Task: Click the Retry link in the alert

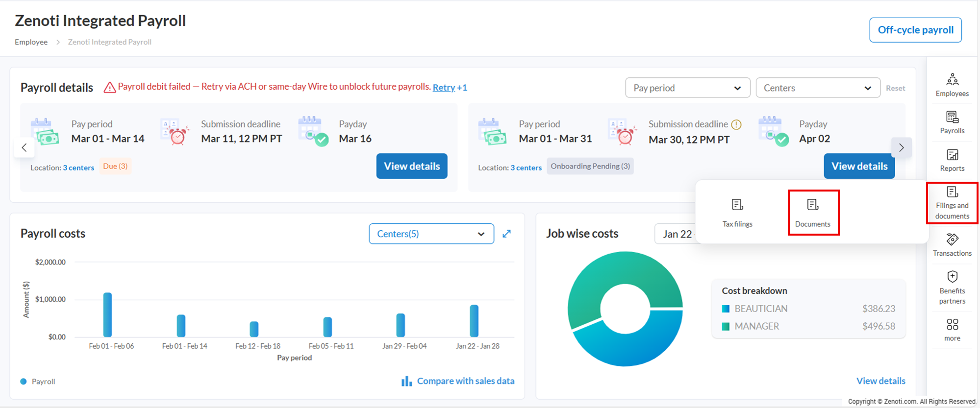Action: tap(444, 87)
